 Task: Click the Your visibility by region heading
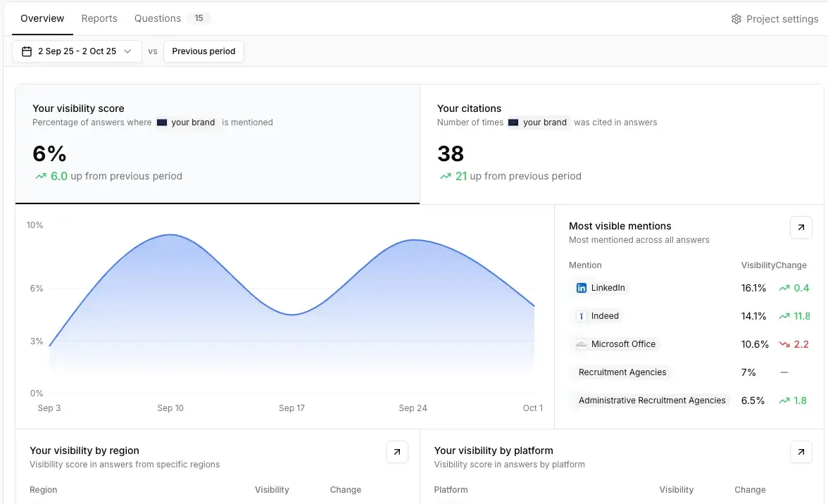(x=84, y=451)
